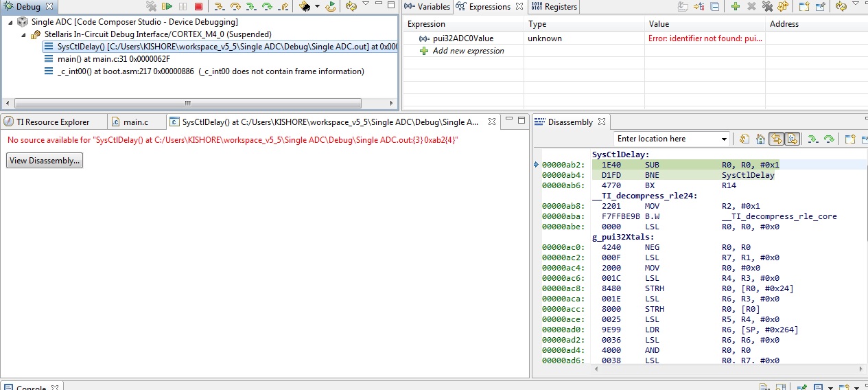The image size is (868, 390).
Task: Toggle Show Logical Structure in Expressions
Action: point(699,7)
